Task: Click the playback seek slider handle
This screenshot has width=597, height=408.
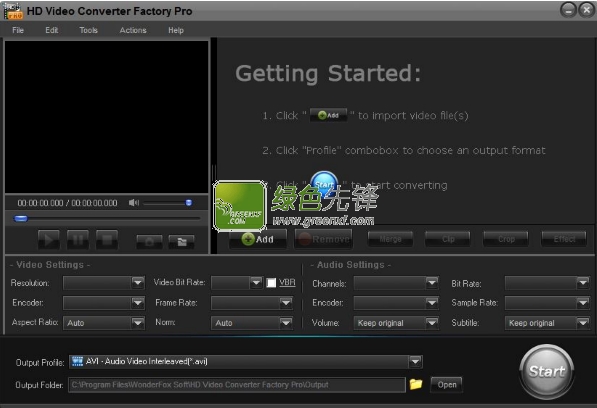Action: coord(21,218)
